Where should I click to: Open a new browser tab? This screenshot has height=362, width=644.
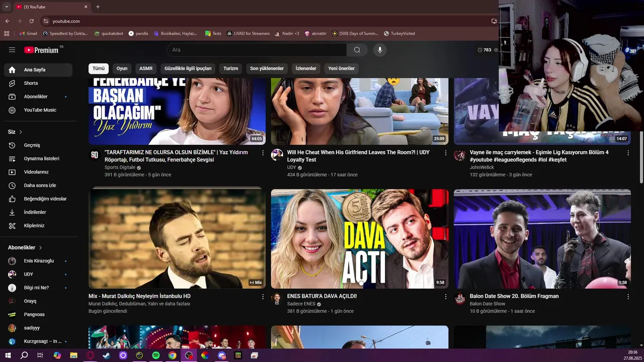pos(98,7)
